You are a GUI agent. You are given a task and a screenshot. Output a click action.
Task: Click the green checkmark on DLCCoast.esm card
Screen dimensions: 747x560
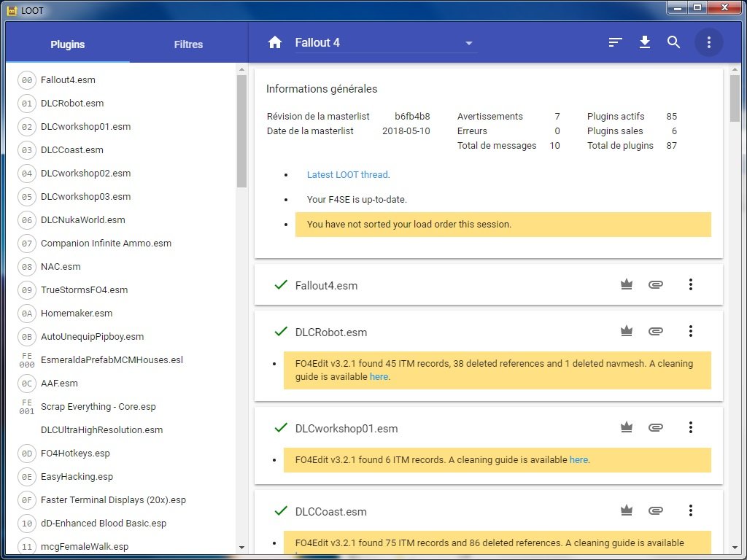[281, 511]
